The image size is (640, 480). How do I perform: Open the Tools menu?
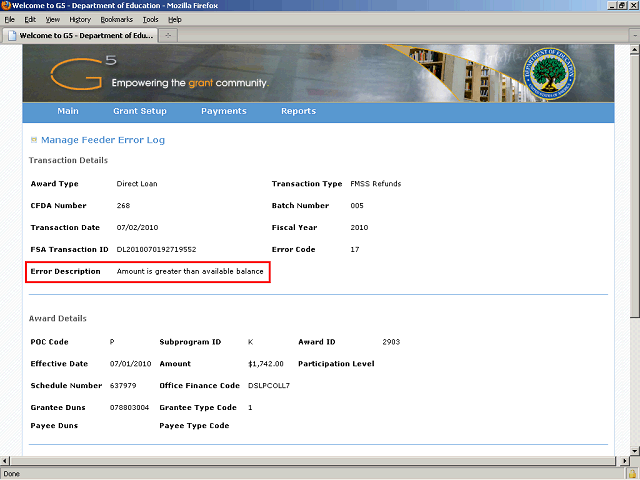150,19
